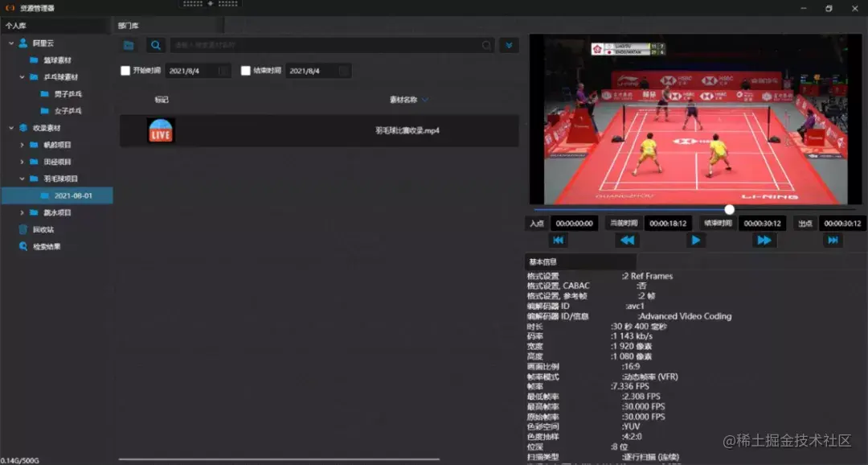This screenshot has height=465, width=868.
Task: Collapse the 阿里云 tree node
Action: 11,43
